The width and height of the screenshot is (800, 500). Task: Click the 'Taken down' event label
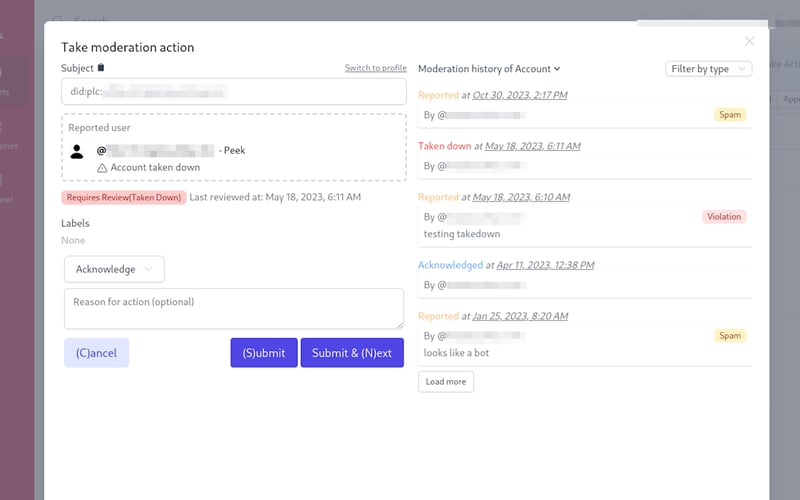[444, 146]
